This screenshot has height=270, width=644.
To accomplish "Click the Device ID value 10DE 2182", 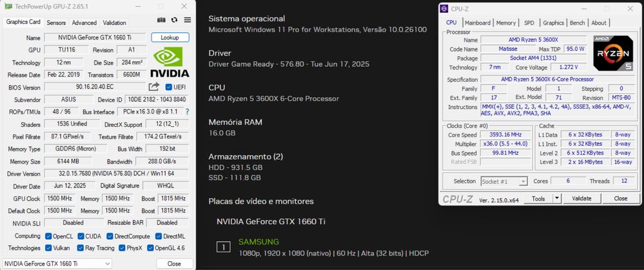I will pos(157,99).
